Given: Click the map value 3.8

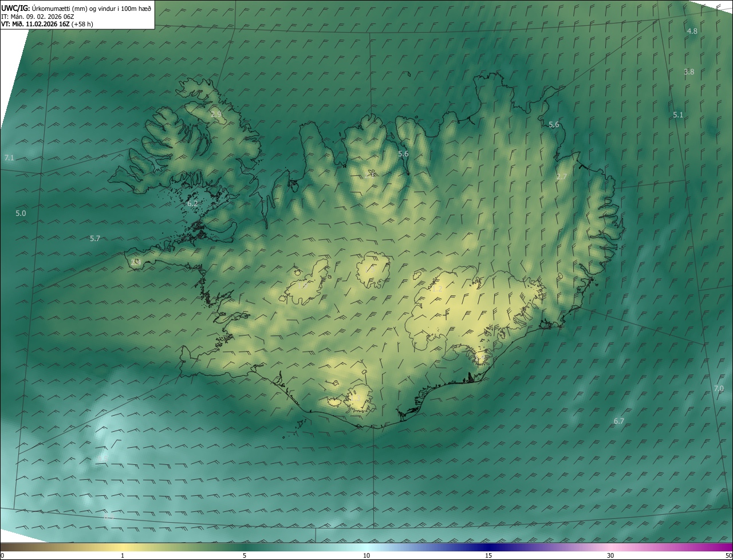Looking at the screenshot, I should click(689, 72).
